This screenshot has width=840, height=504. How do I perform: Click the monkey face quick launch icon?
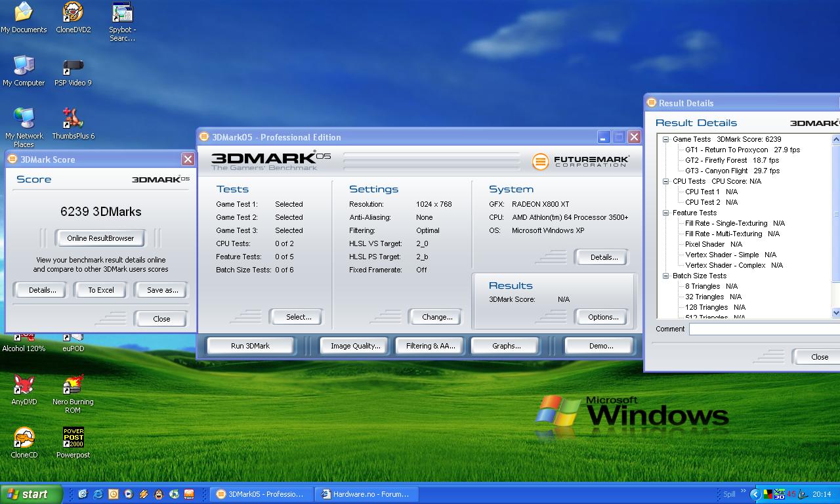(159, 494)
